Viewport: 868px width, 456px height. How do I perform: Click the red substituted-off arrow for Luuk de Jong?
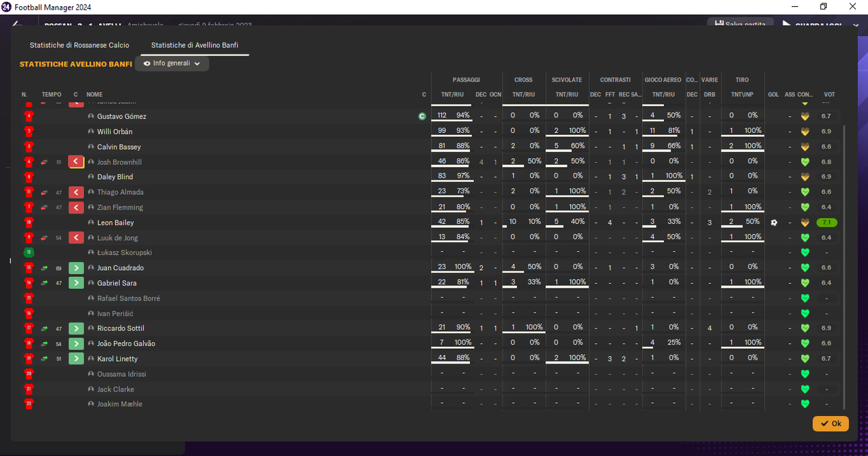[76, 237]
